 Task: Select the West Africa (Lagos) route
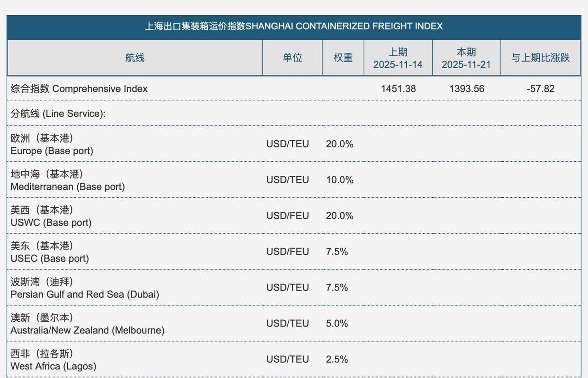pyautogui.click(x=53, y=360)
